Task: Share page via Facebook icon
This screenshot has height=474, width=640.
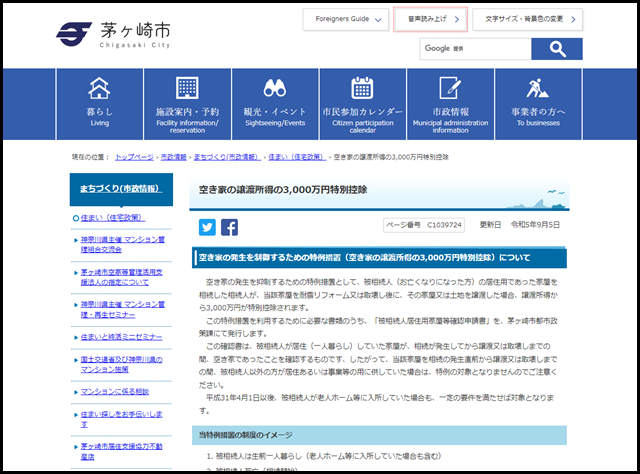Action: (229, 226)
